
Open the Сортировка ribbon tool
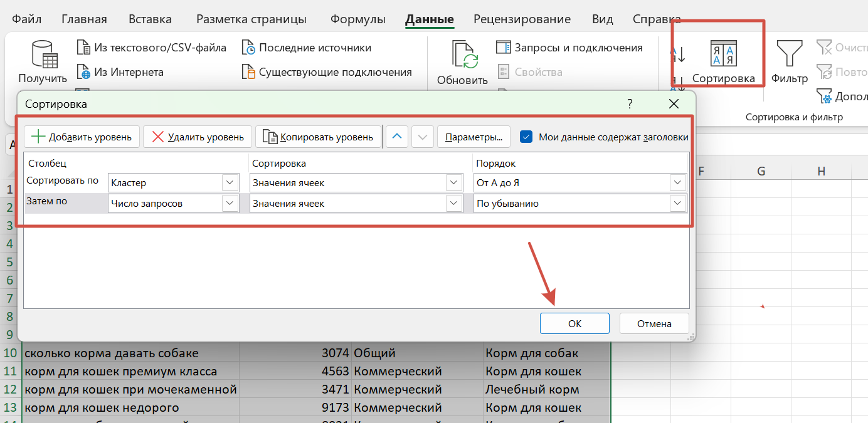(723, 62)
